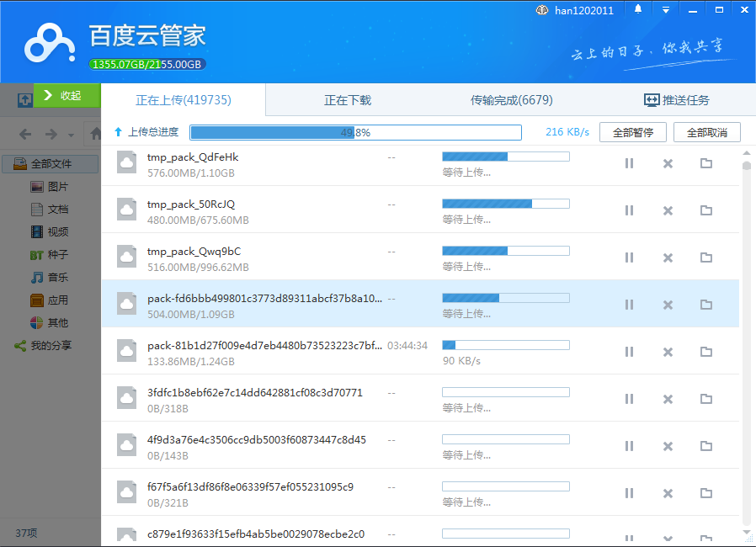756x547 pixels.
Task: Pause upload of 3fdfc1b8ebf62e7c file
Action: (x=629, y=399)
